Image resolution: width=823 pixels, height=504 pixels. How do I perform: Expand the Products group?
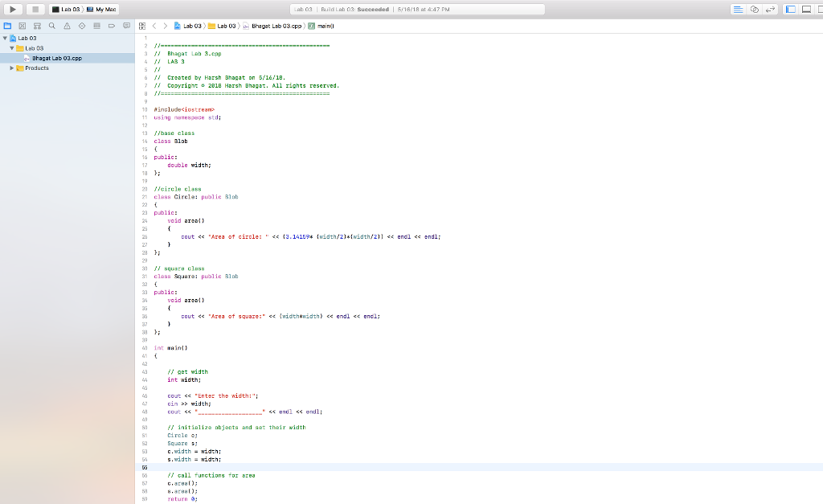click(11, 68)
